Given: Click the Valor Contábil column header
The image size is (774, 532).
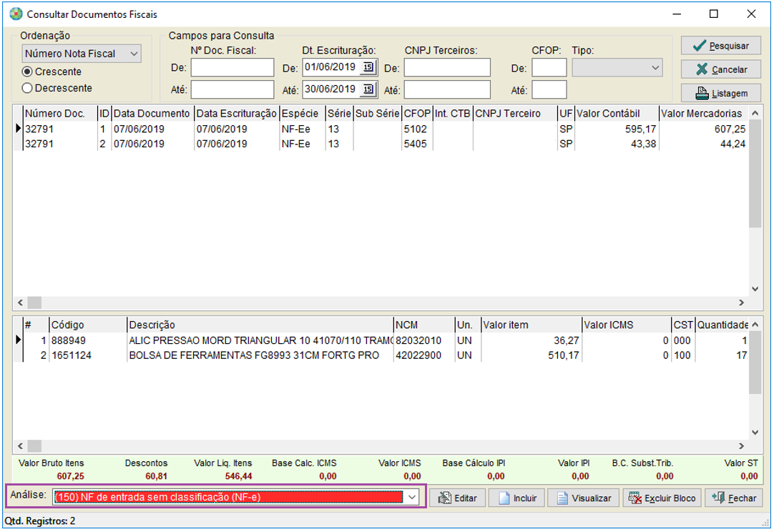Looking at the screenshot, I should 617,114.
